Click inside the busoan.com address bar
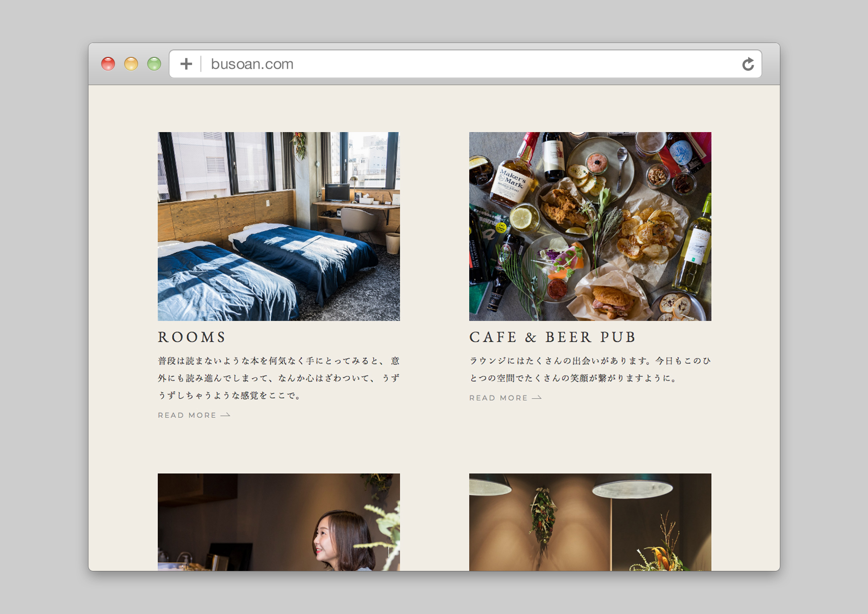Image resolution: width=868 pixels, height=614 pixels. (346, 63)
